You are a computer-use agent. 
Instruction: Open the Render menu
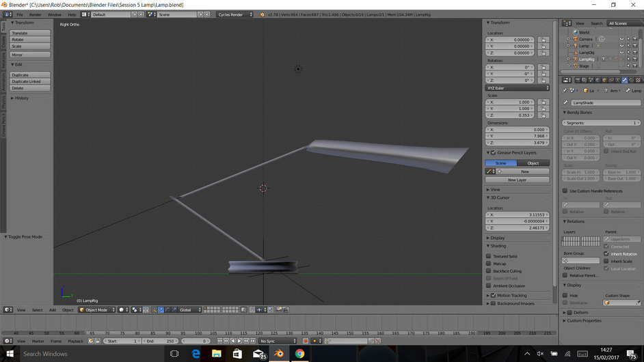[x=35, y=14]
